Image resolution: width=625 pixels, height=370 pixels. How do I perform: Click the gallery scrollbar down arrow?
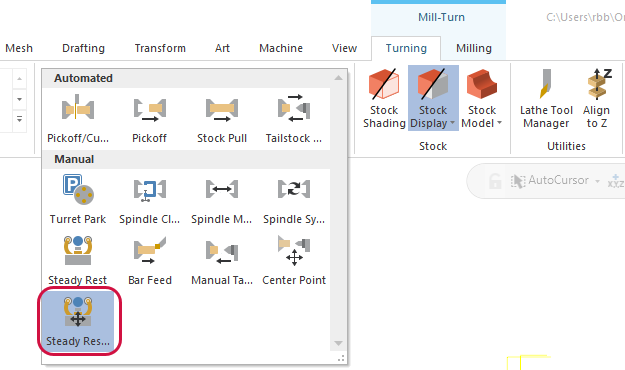pyautogui.click(x=338, y=344)
